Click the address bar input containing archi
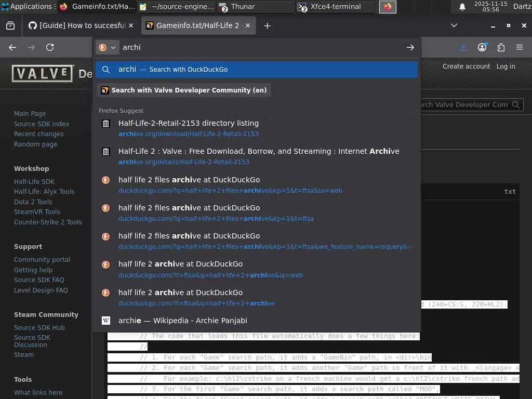Viewport: 532px width, 399px height. point(261,47)
